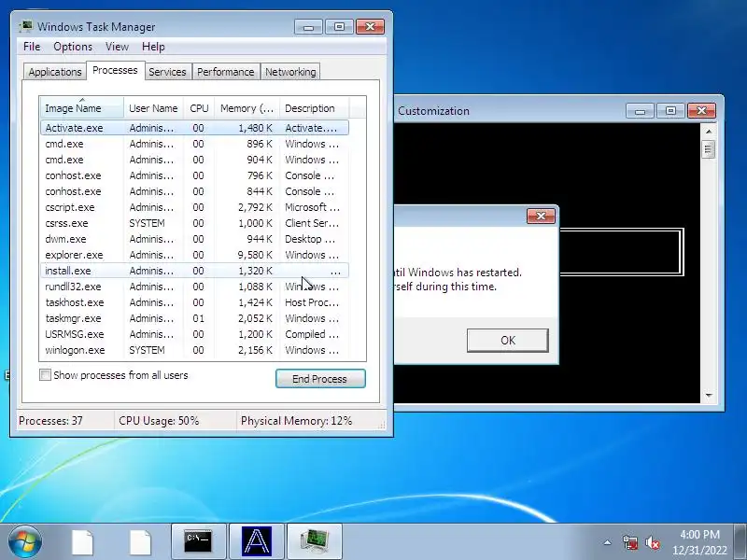The height and width of the screenshot is (560, 747).
Task: Click the CPU Usage: 50% status entry
Action: [x=159, y=421]
